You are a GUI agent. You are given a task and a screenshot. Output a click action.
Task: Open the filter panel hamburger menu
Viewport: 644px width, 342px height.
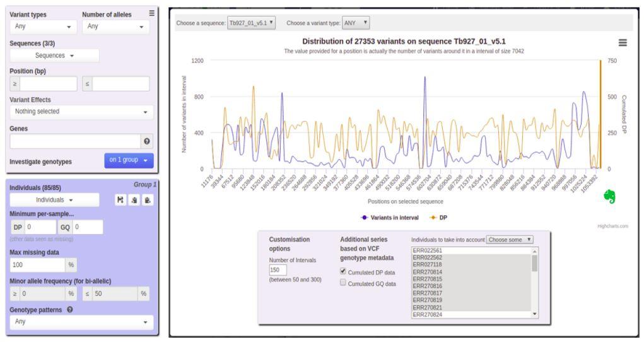tap(151, 13)
